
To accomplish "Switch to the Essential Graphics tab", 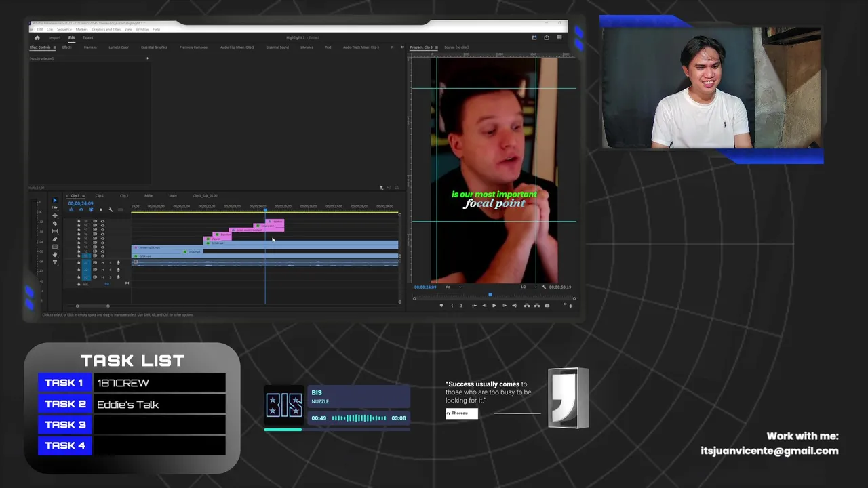I will pos(154,47).
